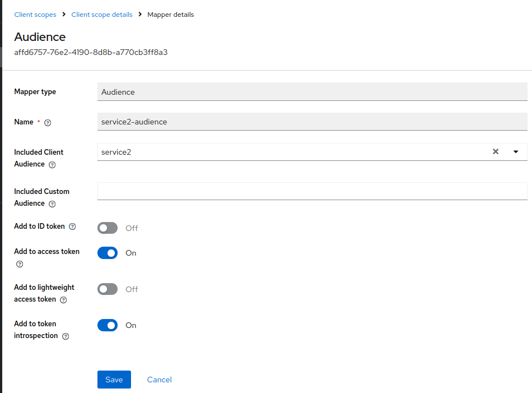Click help icon beside Included Custom Audience

click(x=52, y=204)
